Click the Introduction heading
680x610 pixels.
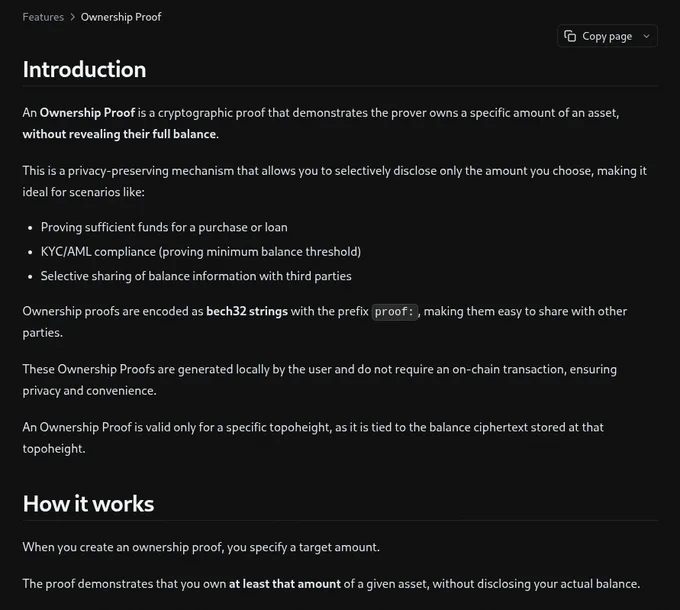click(x=85, y=69)
